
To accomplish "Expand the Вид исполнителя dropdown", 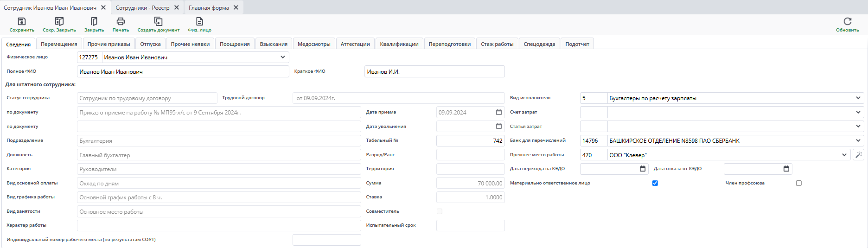I will point(858,98).
